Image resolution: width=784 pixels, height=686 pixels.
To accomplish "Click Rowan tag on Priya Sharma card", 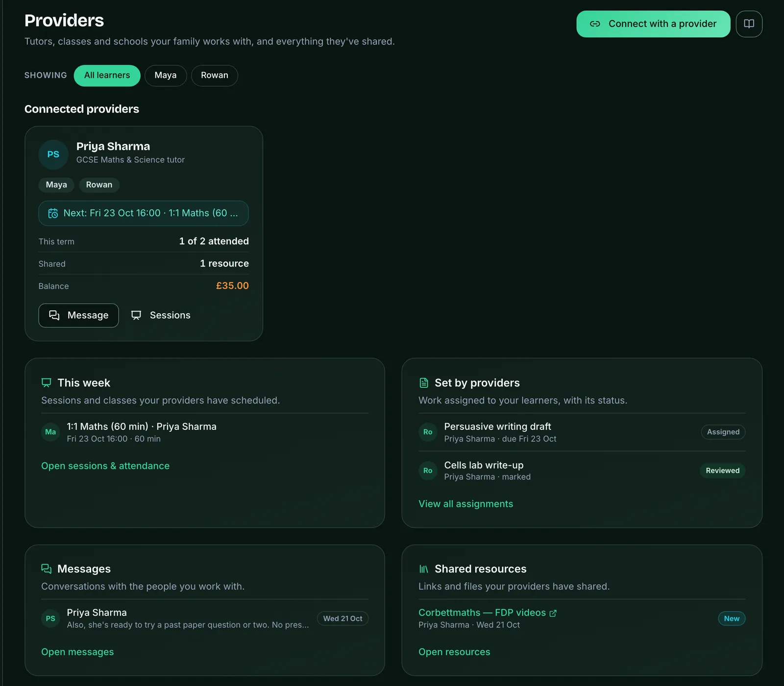I will pyautogui.click(x=99, y=185).
